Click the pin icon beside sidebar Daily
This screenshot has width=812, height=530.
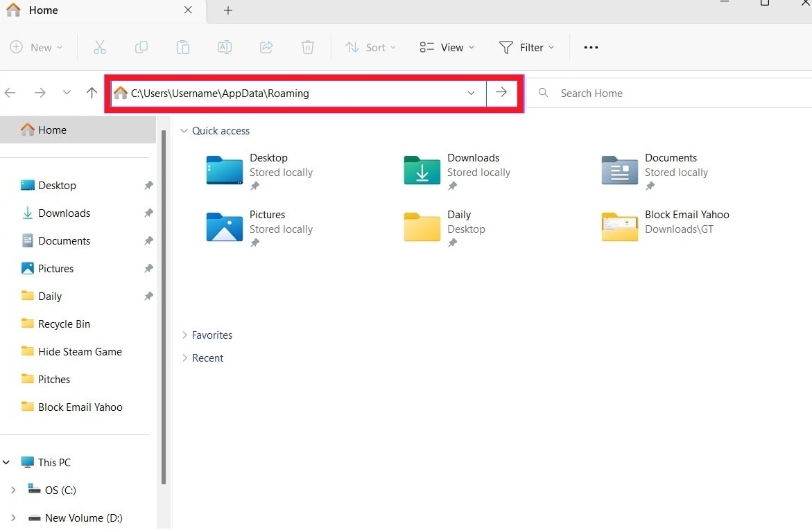[148, 296]
